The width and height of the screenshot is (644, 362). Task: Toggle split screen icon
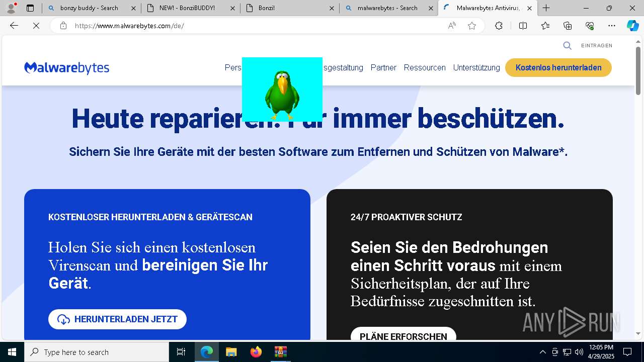(523, 26)
